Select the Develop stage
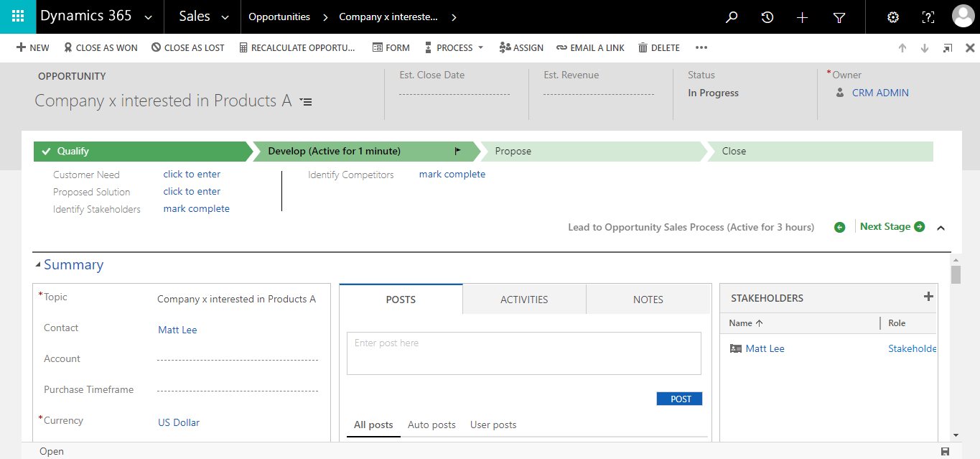This screenshot has height=459, width=980. point(366,152)
